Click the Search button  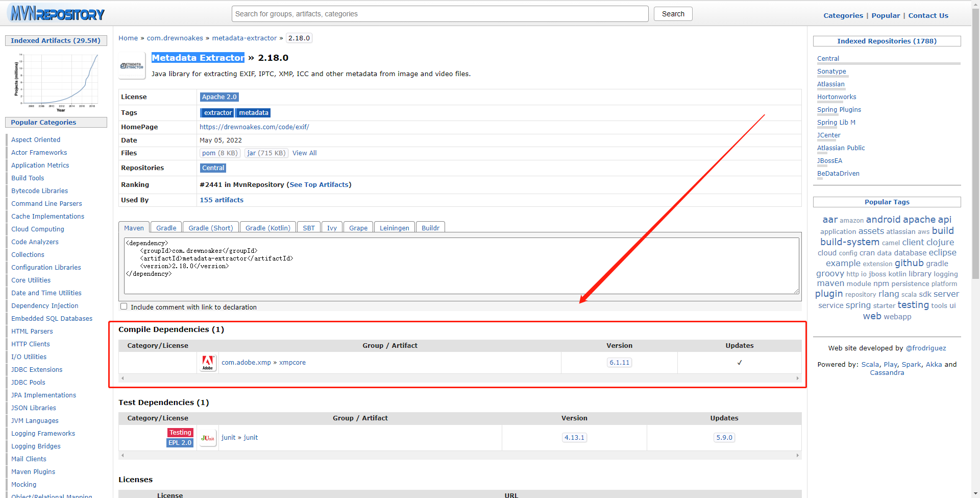pyautogui.click(x=673, y=14)
